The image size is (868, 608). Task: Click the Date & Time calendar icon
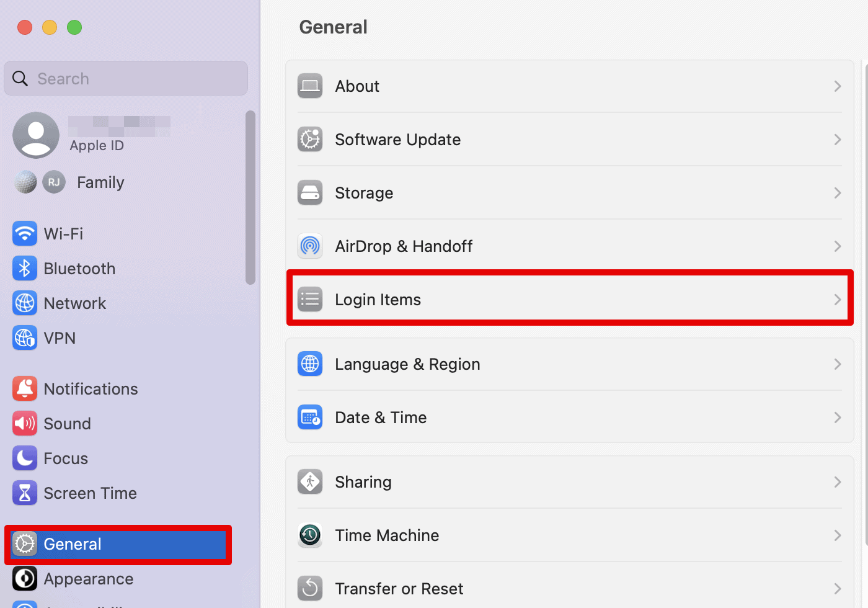(310, 418)
